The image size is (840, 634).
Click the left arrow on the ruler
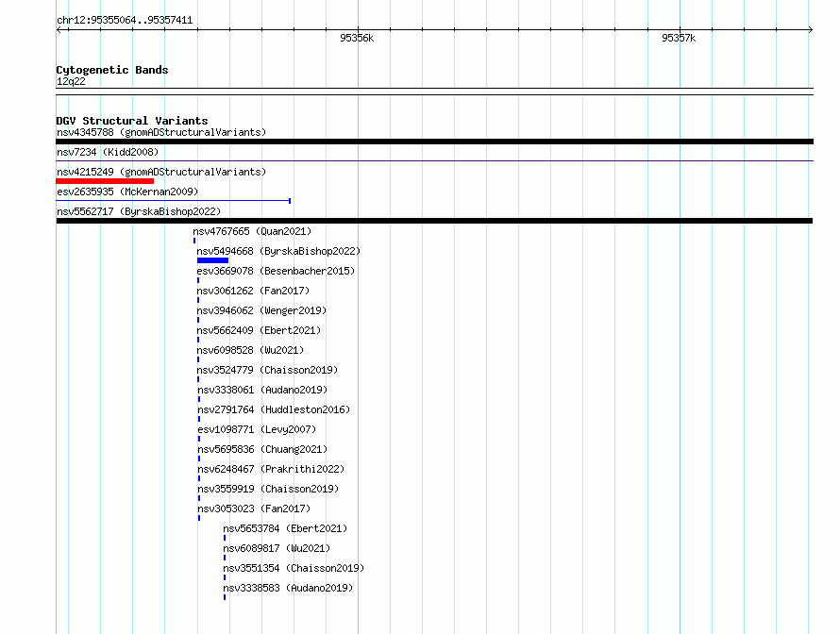click(59, 30)
